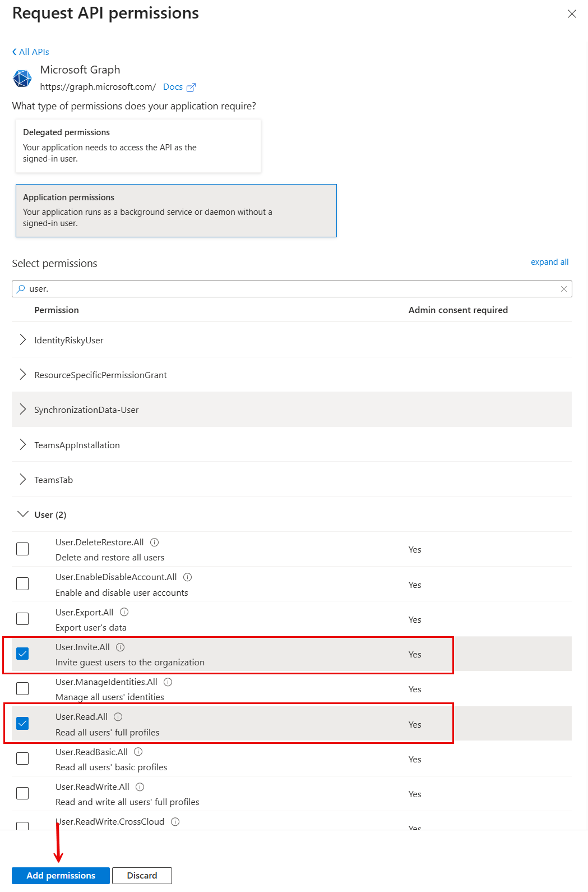Click the search magnifier icon
588x892 pixels.
tap(21, 288)
